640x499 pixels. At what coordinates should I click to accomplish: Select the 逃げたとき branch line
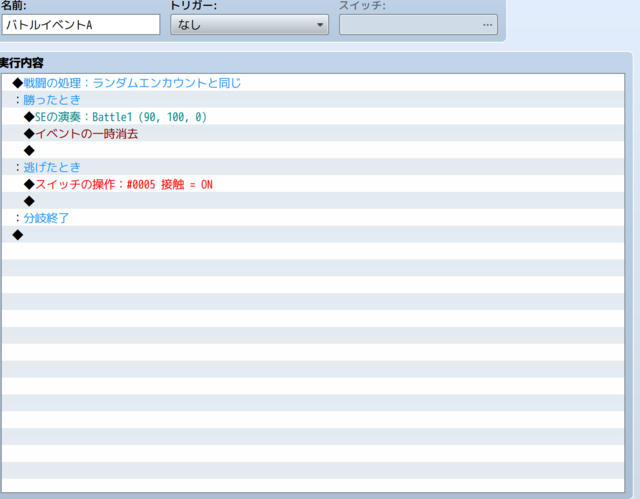tap(313, 167)
